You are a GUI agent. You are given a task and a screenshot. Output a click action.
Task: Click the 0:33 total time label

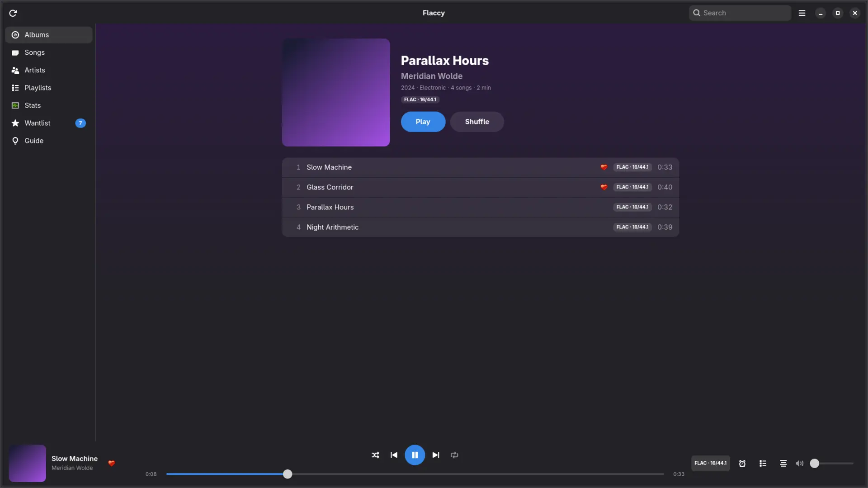tap(679, 474)
